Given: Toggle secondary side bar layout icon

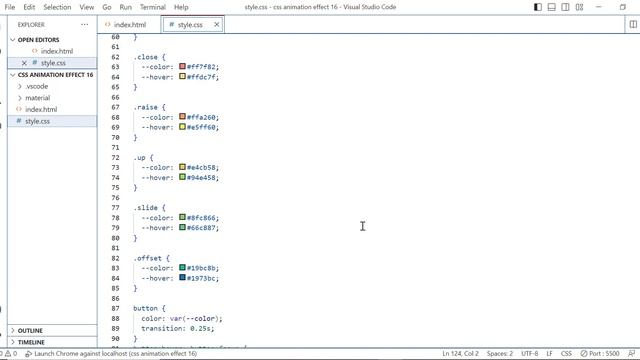Looking at the screenshot, I should tap(565, 7).
